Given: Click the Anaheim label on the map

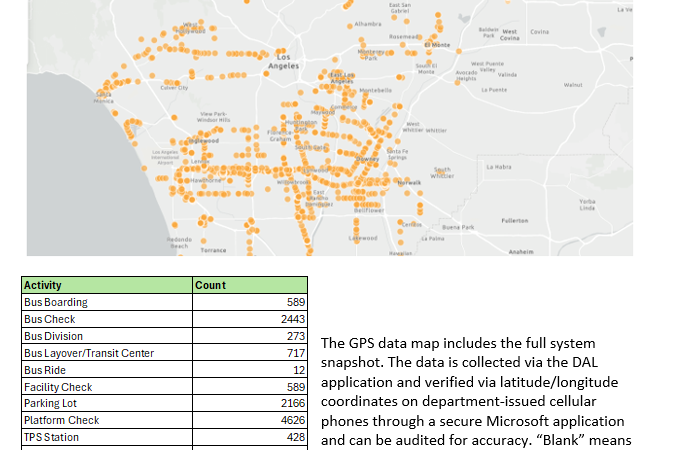Looking at the screenshot, I should [x=521, y=251].
